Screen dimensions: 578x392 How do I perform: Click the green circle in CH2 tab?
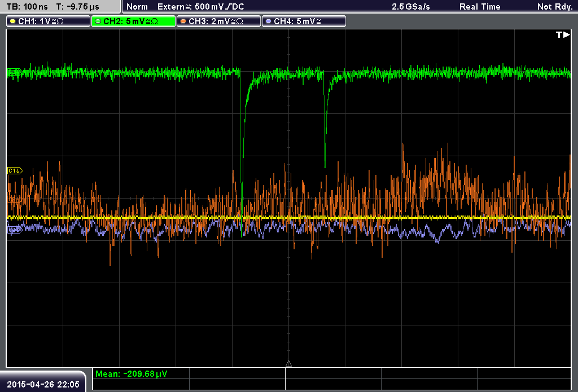98,21
